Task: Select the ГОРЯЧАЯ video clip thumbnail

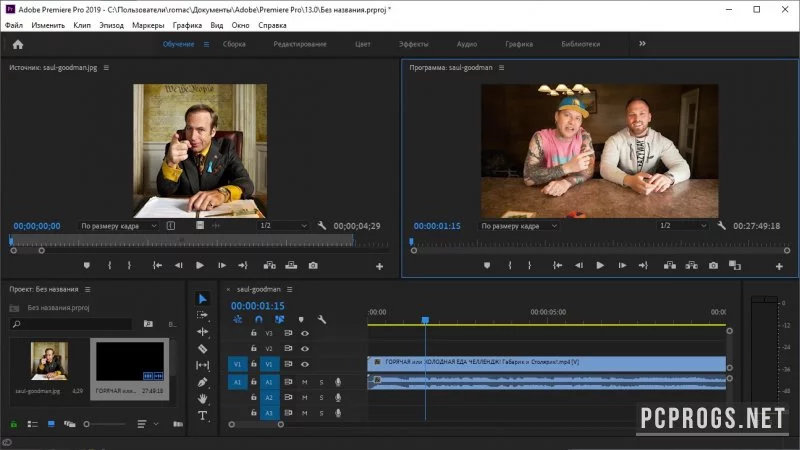Action: pyautogui.click(x=130, y=362)
